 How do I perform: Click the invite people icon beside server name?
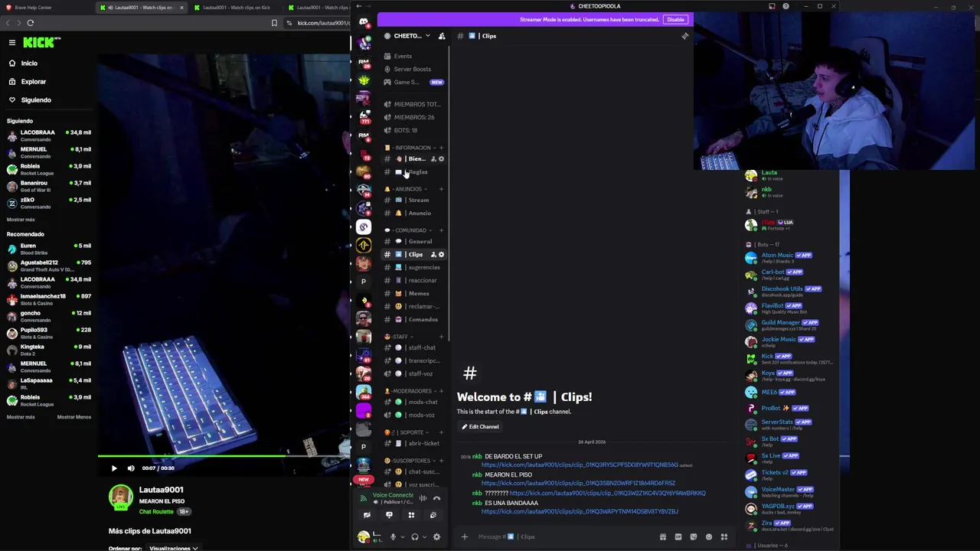tap(442, 36)
